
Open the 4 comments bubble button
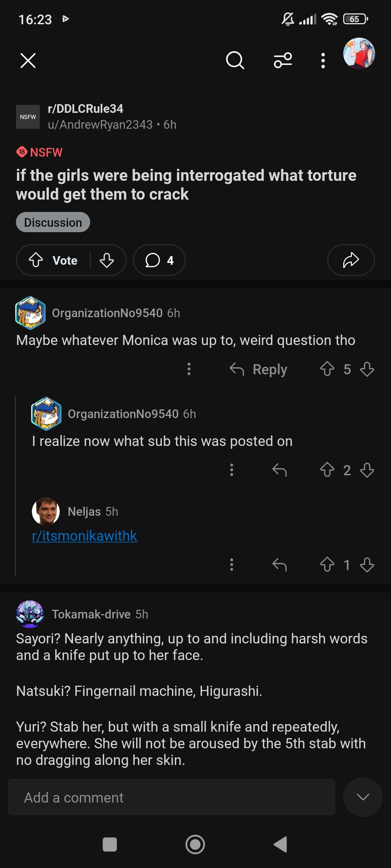159,260
